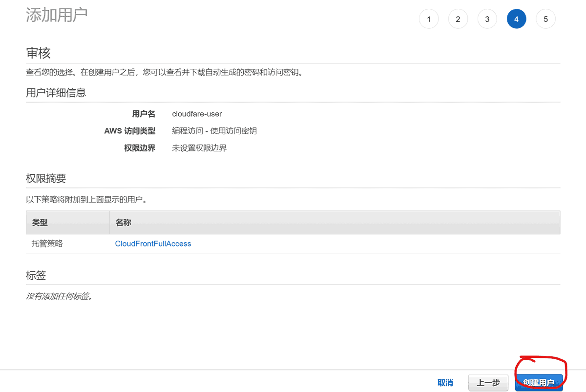Click the 上一步 button to go back
This screenshot has width=586, height=392.
(x=488, y=383)
